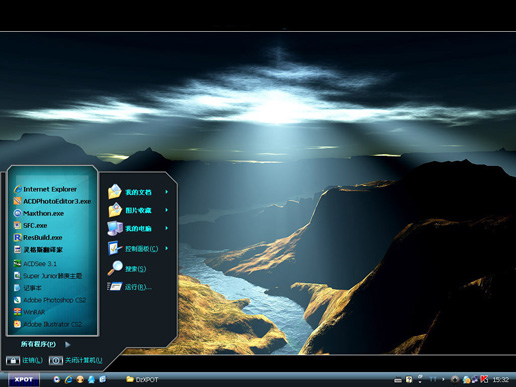Open ACDSee 3.1 entry
The image size is (516, 387).
[x=35, y=264]
